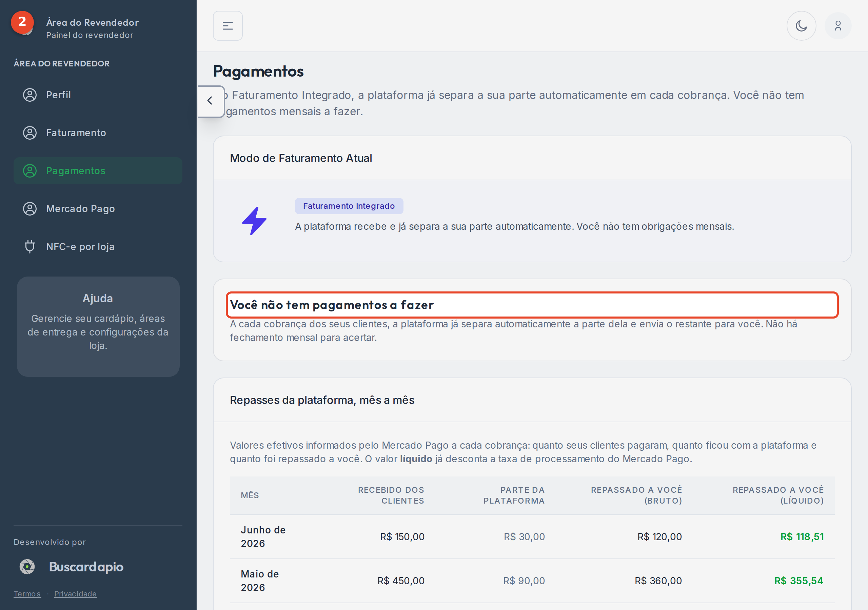Click the R$ 450,00 received amount
The height and width of the screenshot is (610, 868).
(401, 581)
